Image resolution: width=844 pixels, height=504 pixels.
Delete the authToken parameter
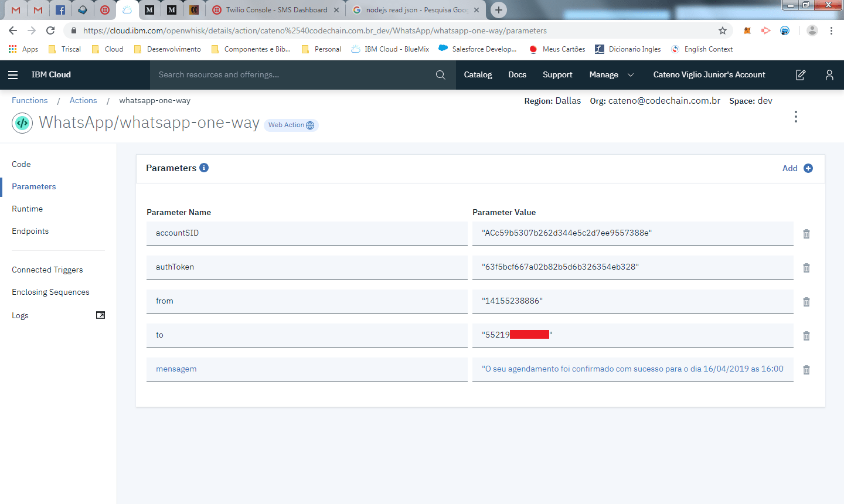(806, 267)
